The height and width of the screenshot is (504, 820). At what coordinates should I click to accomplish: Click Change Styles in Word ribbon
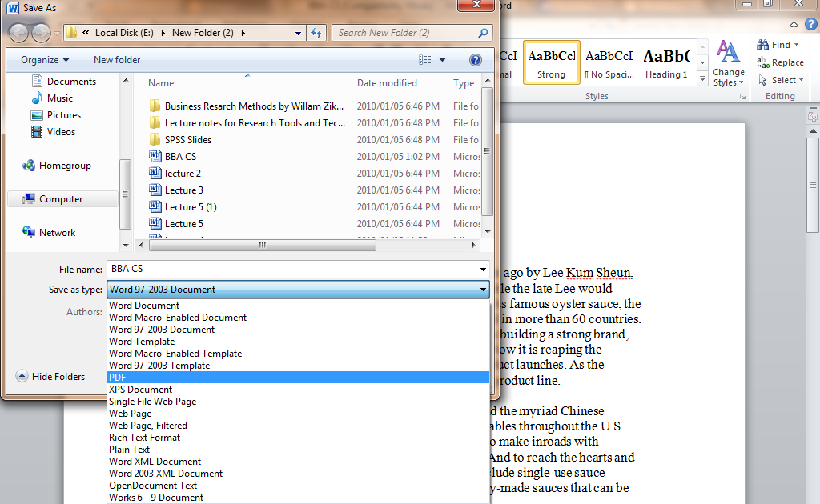click(729, 63)
